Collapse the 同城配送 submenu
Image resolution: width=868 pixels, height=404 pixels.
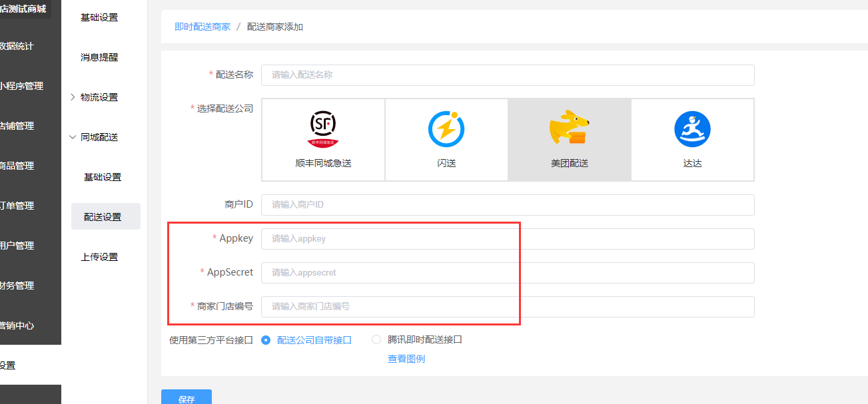(73, 137)
